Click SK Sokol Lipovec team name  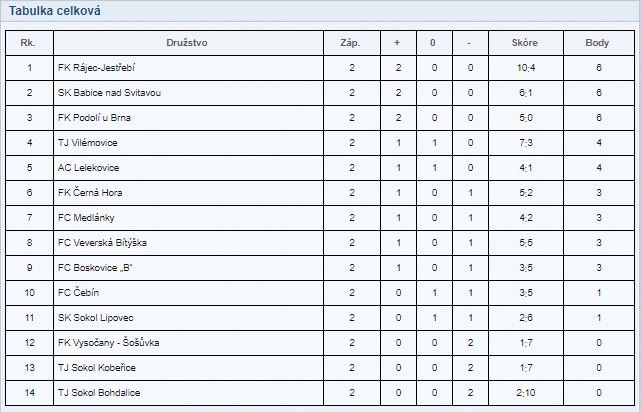pyautogui.click(x=96, y=318)
